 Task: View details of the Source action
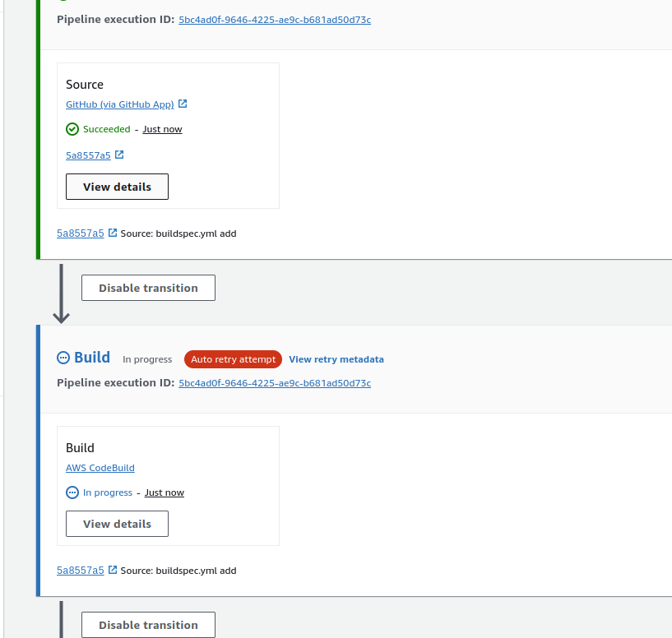pyautogui.click(x=117, y=187)
